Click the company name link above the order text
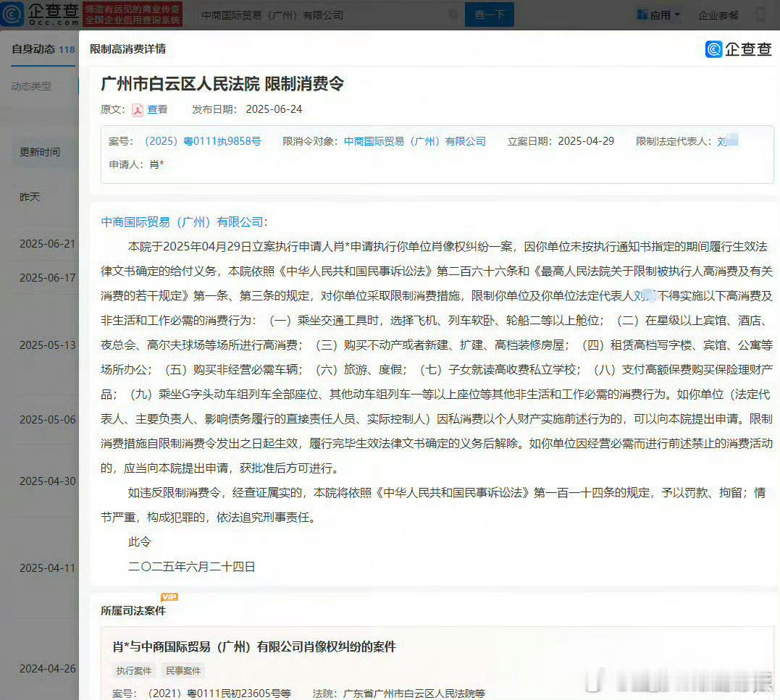 pos(182,222)
